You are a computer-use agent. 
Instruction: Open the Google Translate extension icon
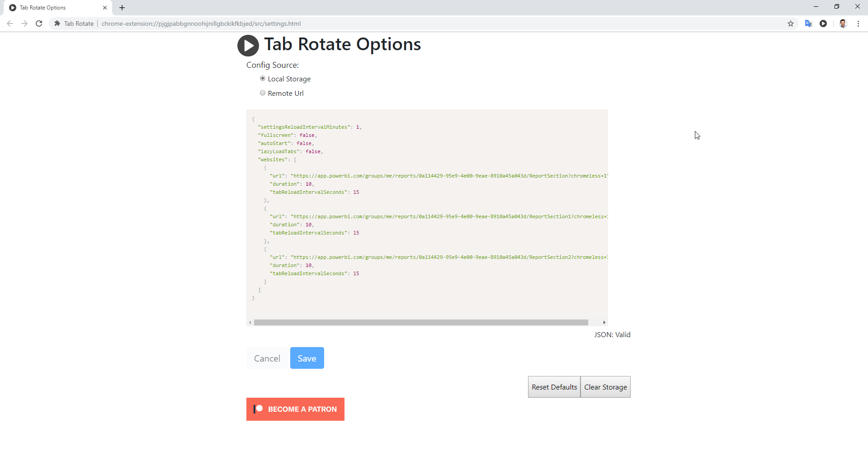pos(809,23)
